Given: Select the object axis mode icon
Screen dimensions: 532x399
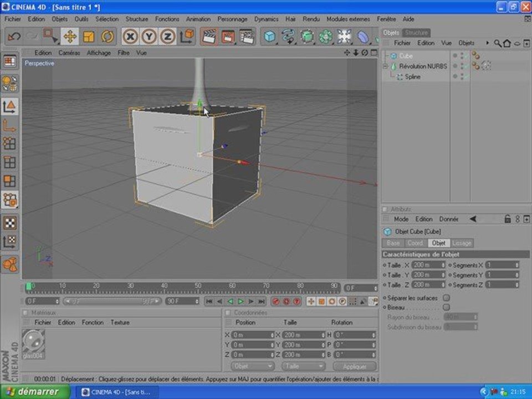Looking at the screenshot, I should pos(10,125).
